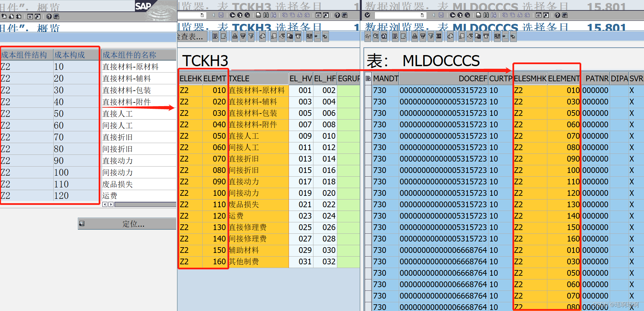Click 定位... position button
The image size is (644, 311).
click(127, 224)
